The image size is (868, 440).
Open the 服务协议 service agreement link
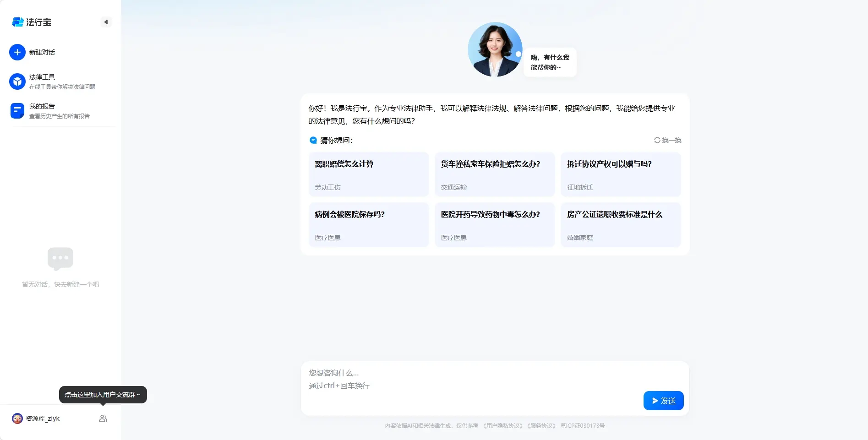pyautogui.click(x=541, y=425)
